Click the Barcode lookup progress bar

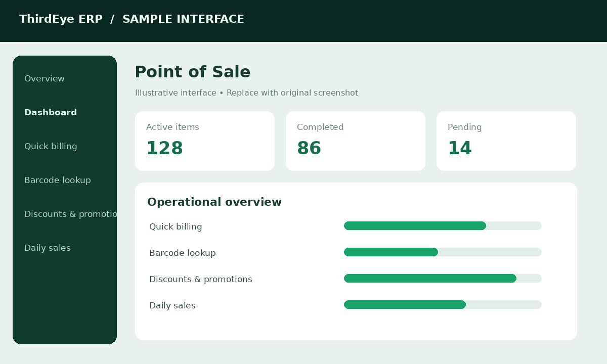tap(443, 252)
